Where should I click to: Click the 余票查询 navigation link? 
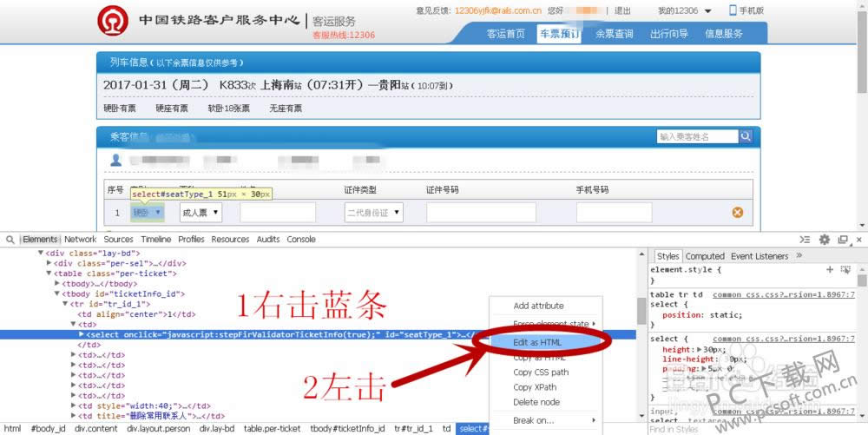[x=614, y=34]
